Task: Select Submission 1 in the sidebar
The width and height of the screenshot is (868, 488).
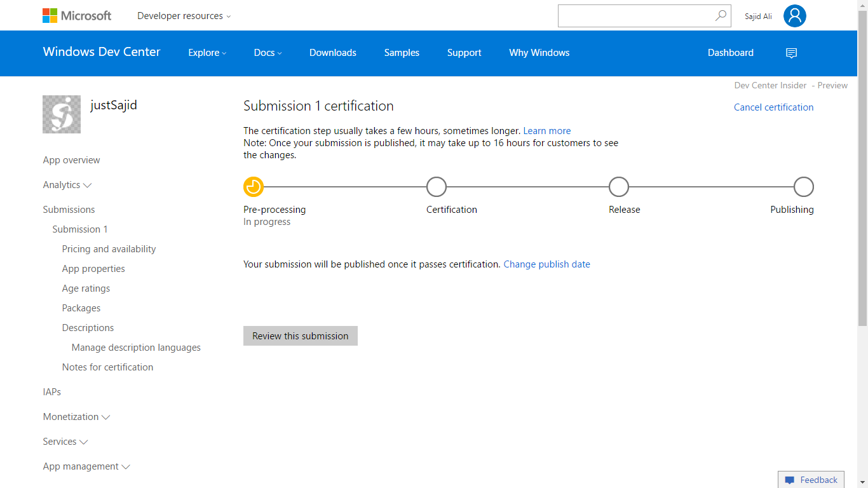Action: point(80,229)
